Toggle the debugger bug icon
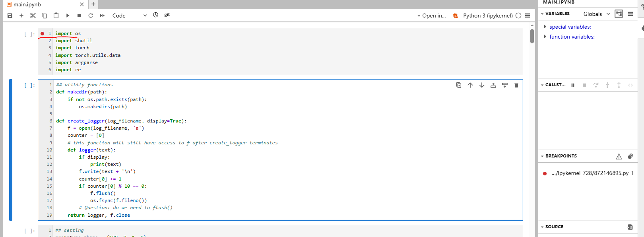The image size is (644, 237). [x=455, y=16]
